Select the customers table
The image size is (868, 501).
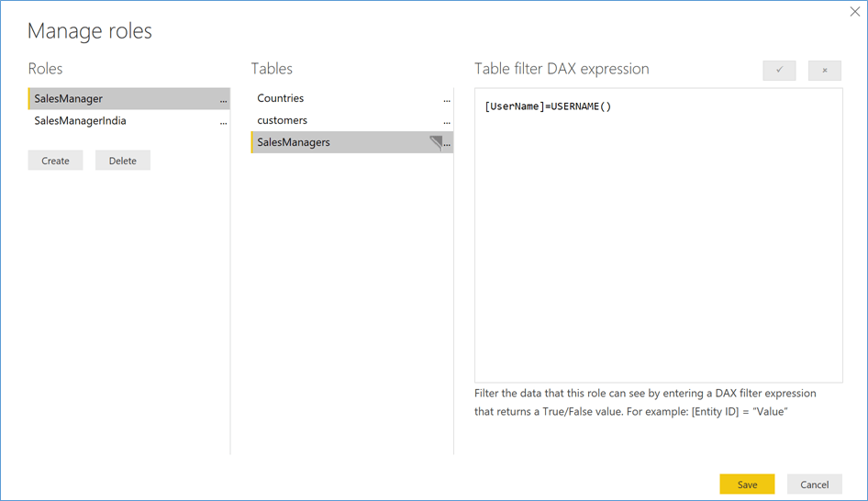[x=283, y=120]
